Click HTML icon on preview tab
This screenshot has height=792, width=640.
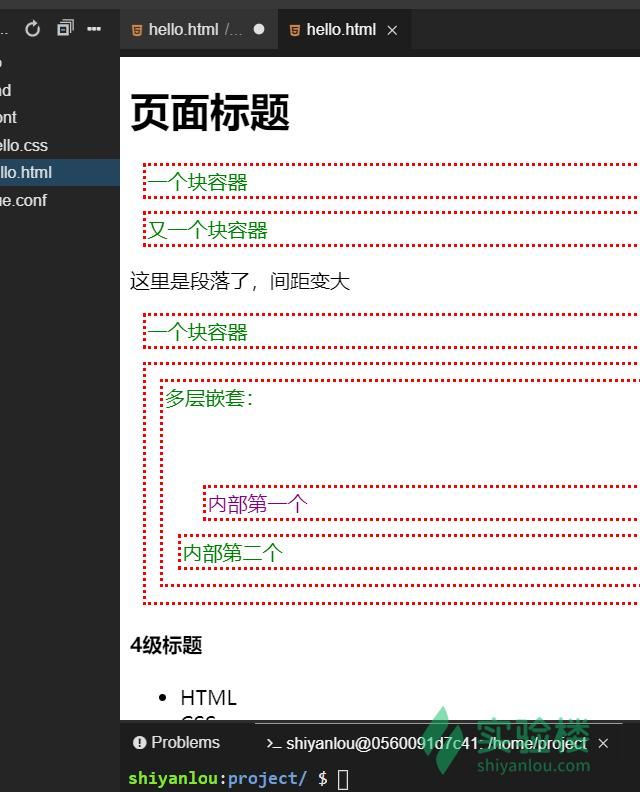pos(294,30)
